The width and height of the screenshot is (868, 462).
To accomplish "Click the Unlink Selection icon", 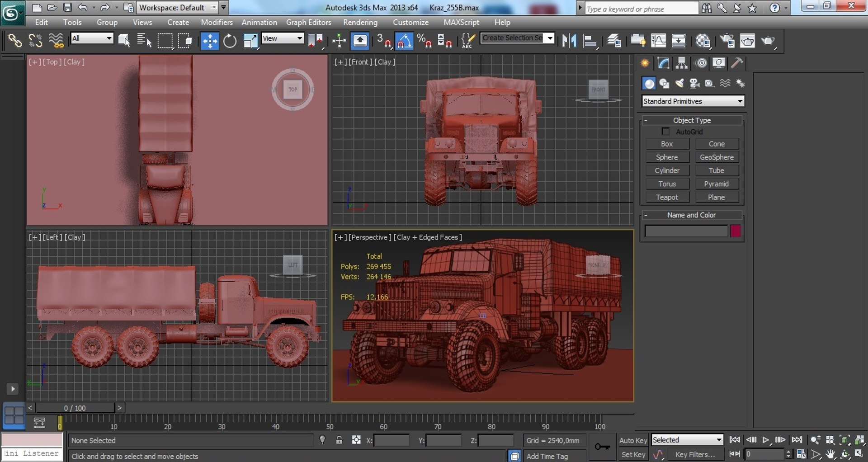I will tap(35, 41).
